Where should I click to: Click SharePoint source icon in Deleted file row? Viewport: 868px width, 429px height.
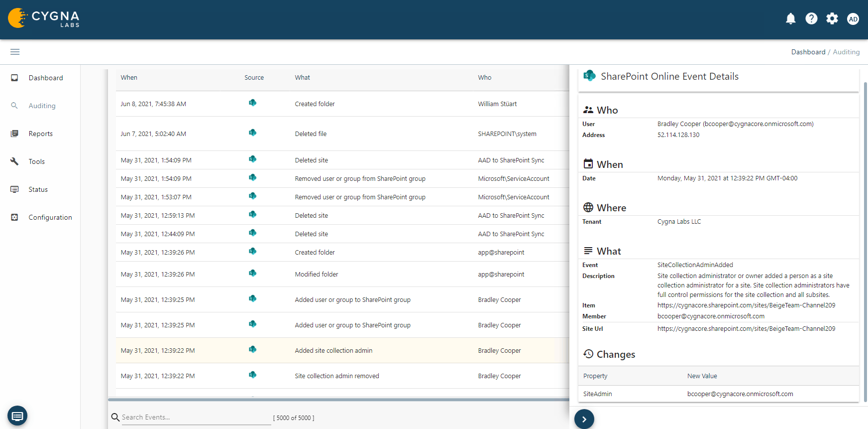pyautogui.click(x=253, y=133)
